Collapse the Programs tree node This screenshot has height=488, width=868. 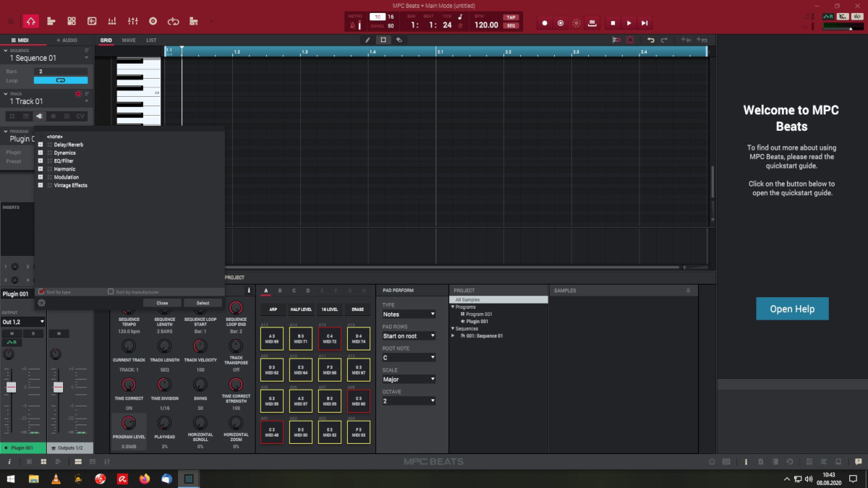tap(453, 307)
